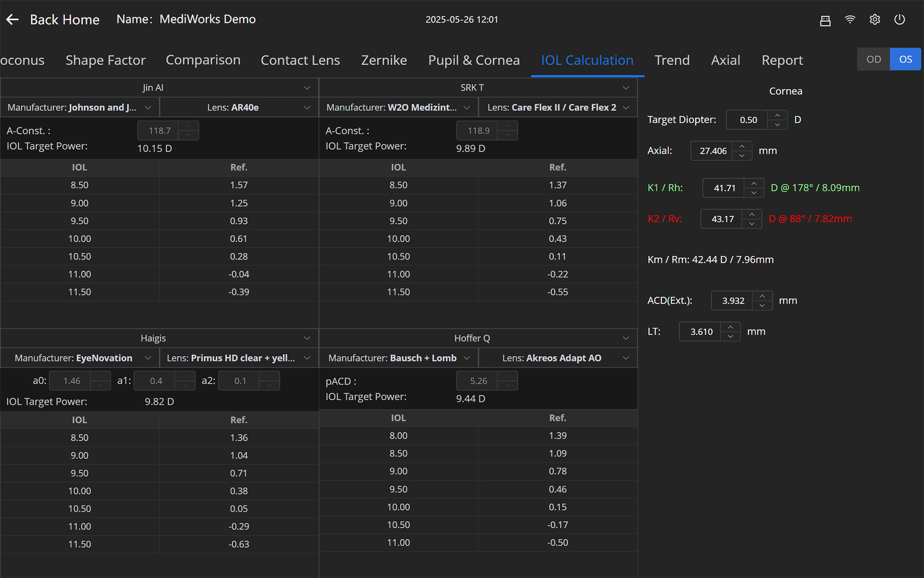This screenshot has width=924, height=578.
Task: Click the back arrow icon
Action: [x=13, y=19]
